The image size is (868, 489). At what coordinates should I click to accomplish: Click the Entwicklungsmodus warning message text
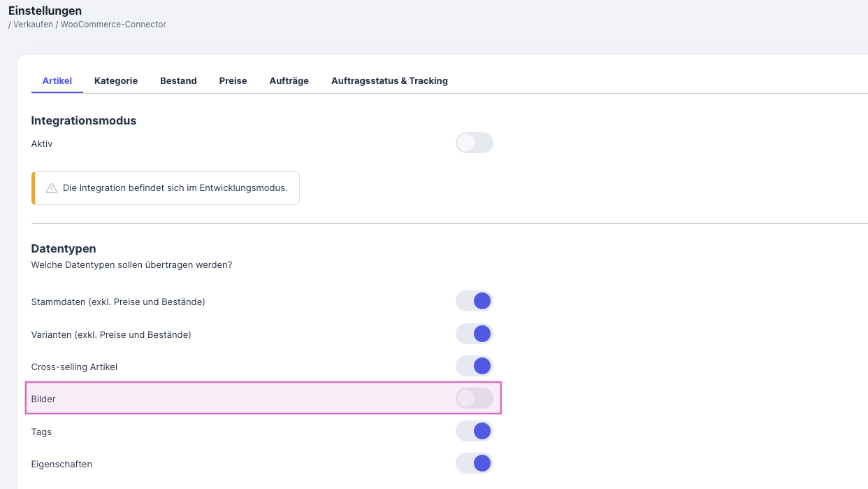click(x=175, y=188)
